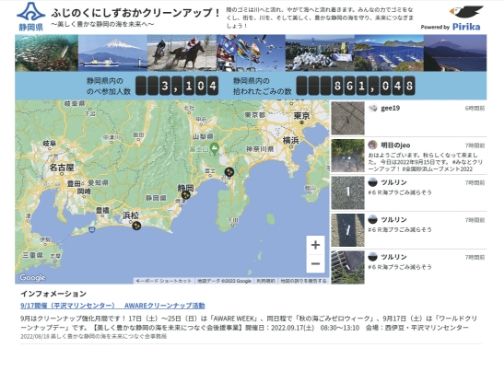Click the green Mt. Fuji park marker
Image resolution: width=504 pixels, height=378 pixels.
point(214,147)
